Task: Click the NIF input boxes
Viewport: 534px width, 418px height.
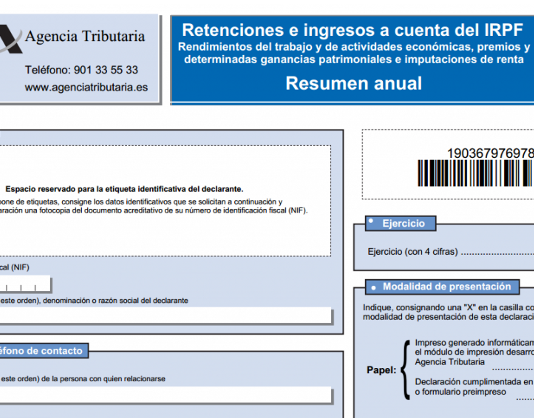Action: 25,284
